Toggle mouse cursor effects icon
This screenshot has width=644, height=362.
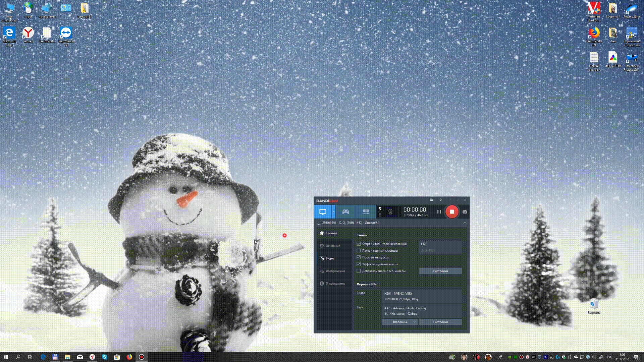pyautogui.click(x=380, y=209)
